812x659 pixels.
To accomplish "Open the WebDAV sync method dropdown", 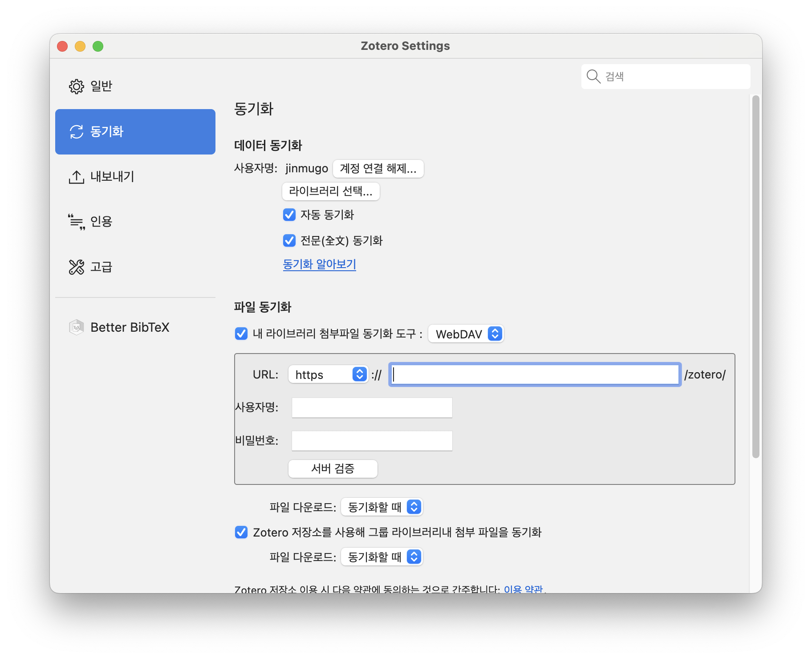I will 466,334.
